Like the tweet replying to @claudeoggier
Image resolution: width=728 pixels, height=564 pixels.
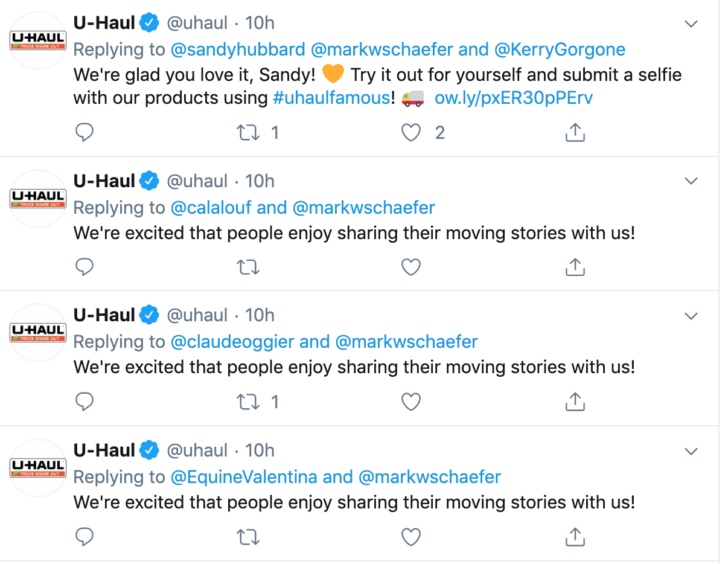[411, 402]
